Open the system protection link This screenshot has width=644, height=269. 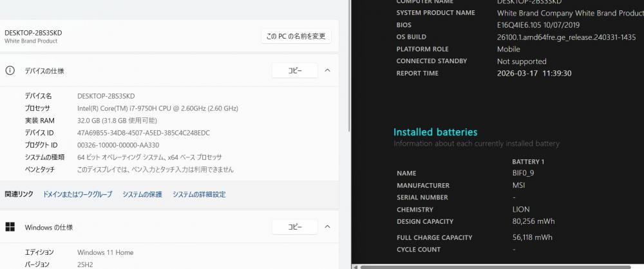(142, 195)
